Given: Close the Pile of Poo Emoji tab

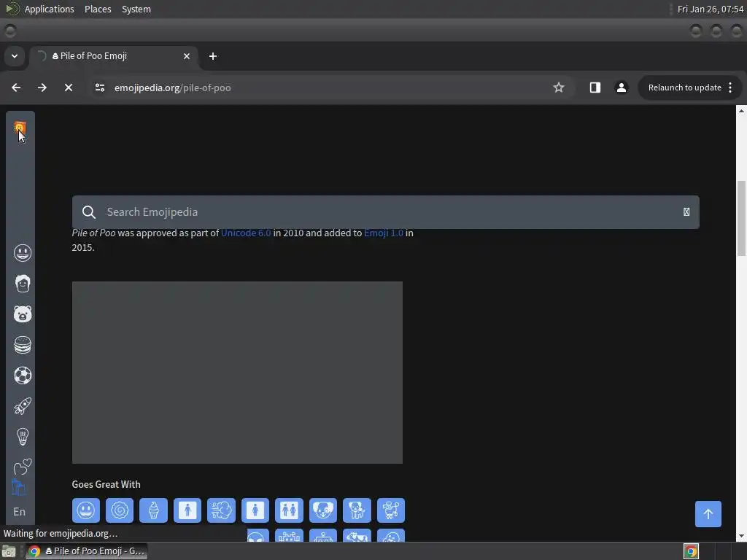Looking at the screenshot, I should coord(187,56).
